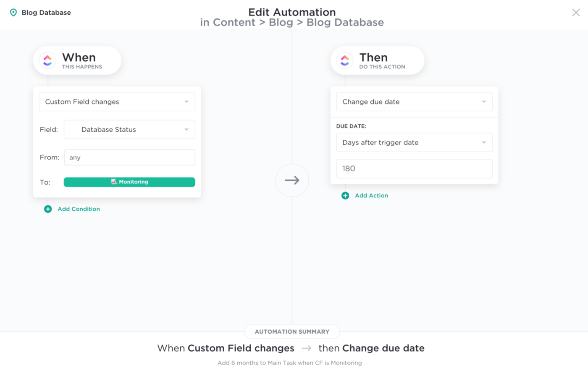Open the Custom Field changes trigger dropdown
The width and height of the screenshot is (588, 374).
pos(117,102)
